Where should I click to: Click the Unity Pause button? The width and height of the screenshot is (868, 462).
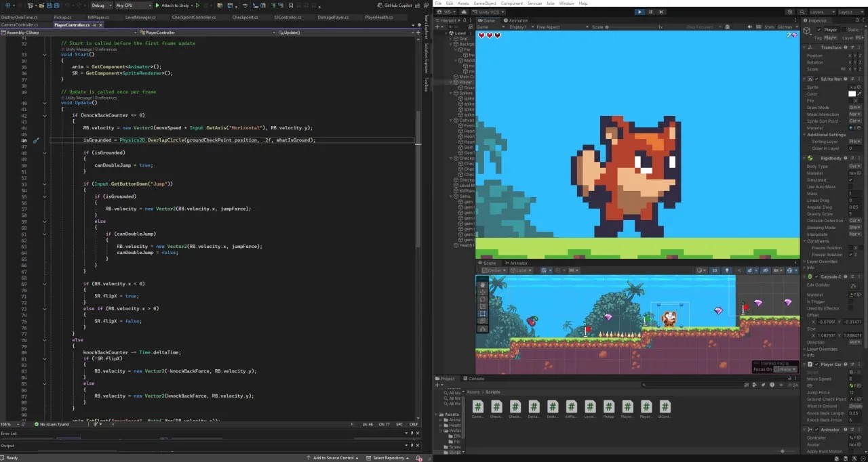651,12
